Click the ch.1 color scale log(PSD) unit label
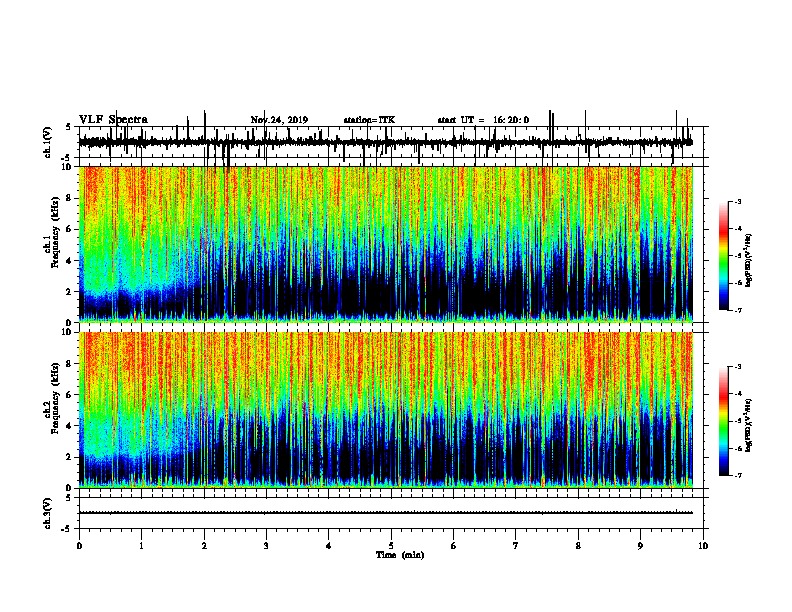The image size is (792, 612). pyautogui.click(x=748, y=260)
